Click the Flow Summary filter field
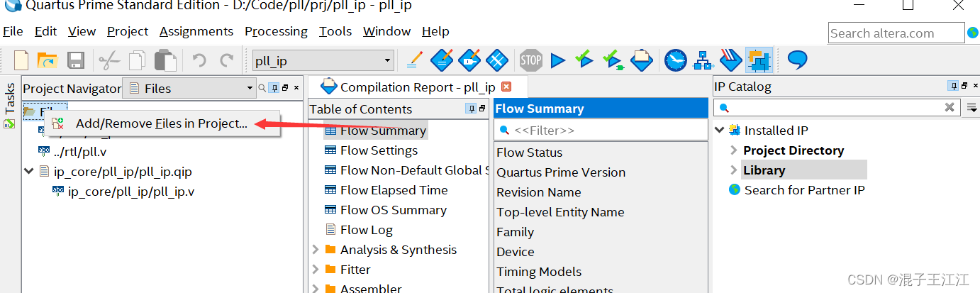The image size is (980, 293). (601, 130)
